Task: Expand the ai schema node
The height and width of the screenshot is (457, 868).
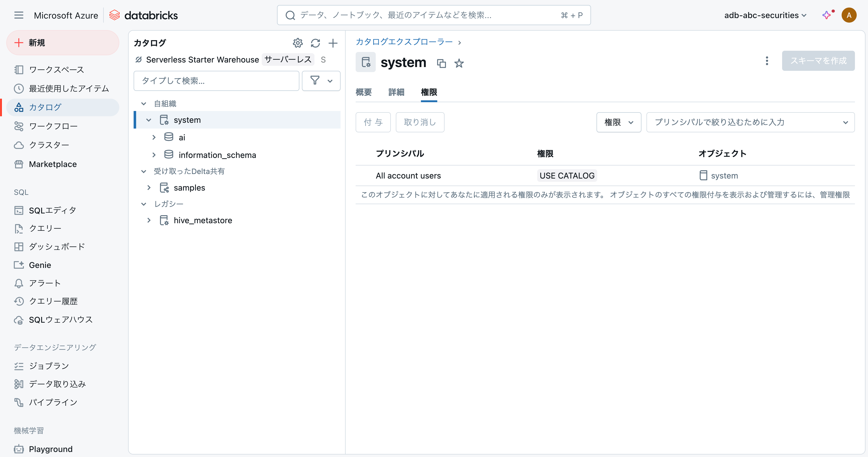Action: [154, 137]
